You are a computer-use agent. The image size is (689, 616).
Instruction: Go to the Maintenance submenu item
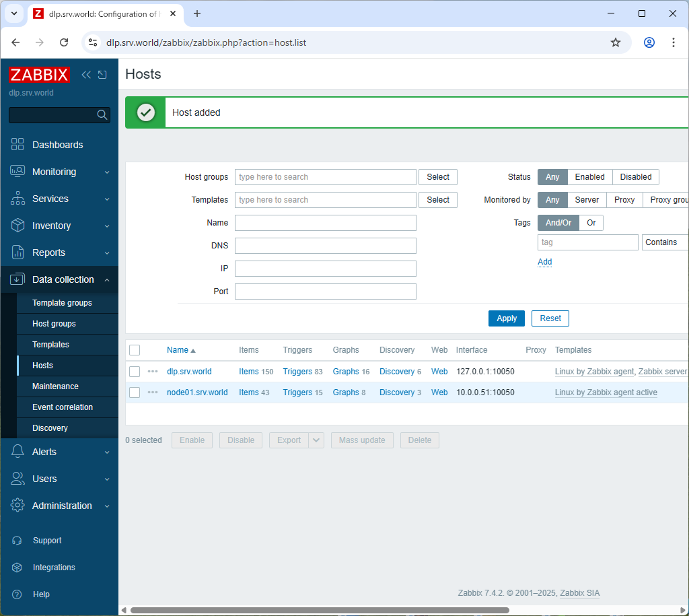coord(55,386)
